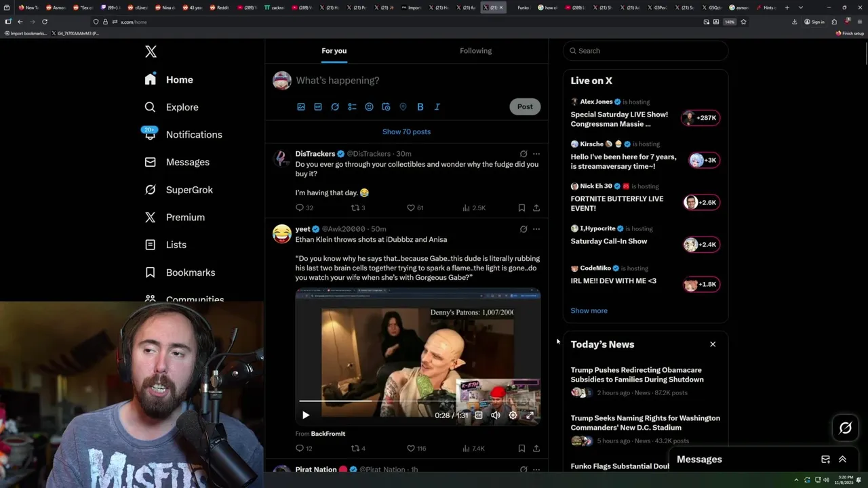The height and width of the screenshot is (488, 868).
Task: Open Alex Jones live show
Action: click(x=646, y=113)
